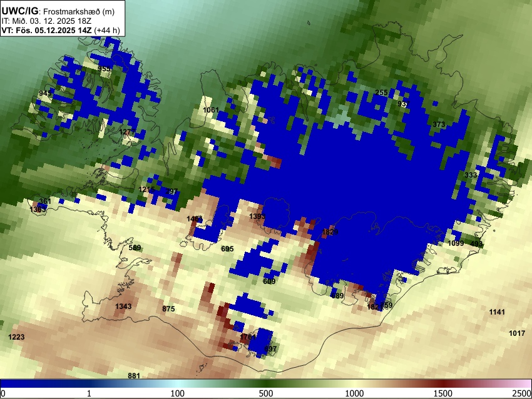
Task: Click the value 361 on the western peninsula
Action: (x=45, y=201)
